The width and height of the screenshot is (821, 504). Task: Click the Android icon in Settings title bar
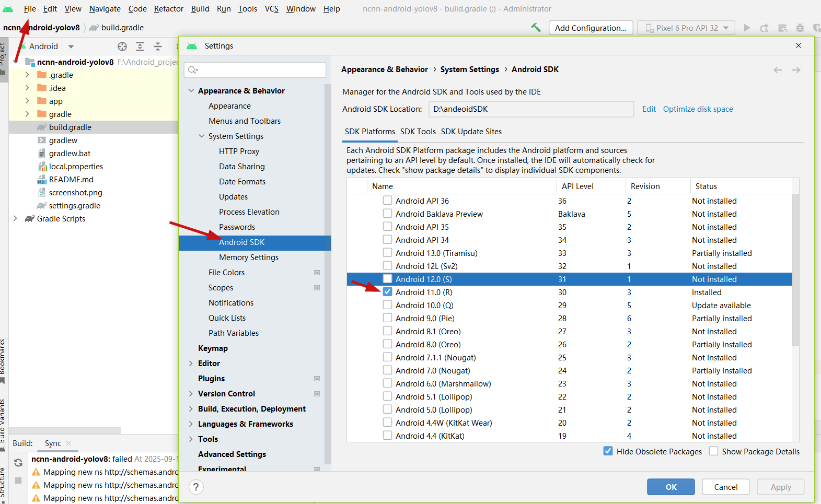tap(192, 46)
